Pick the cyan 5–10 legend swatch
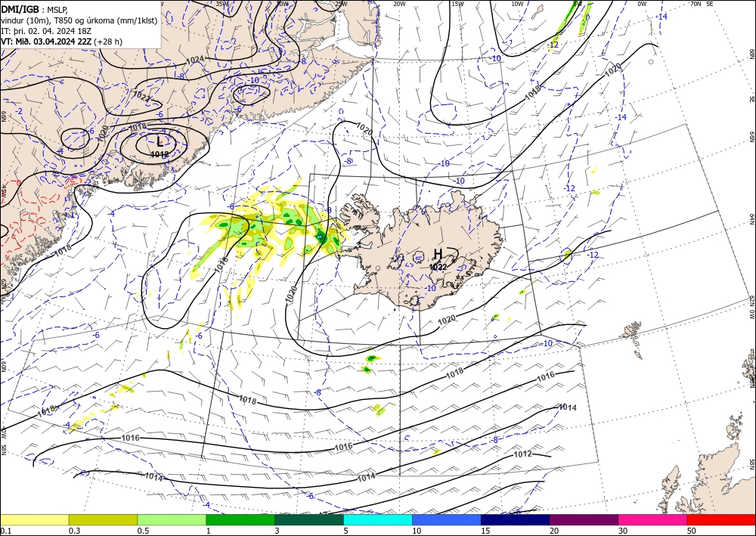Viewport: 756px width, 536px height. [x=378, y=519]
